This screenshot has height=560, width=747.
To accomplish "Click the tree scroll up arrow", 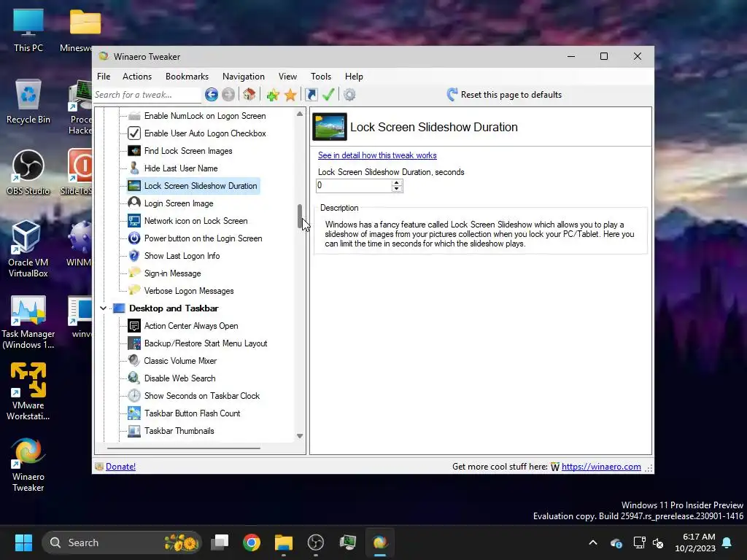I will coord(300,114).
